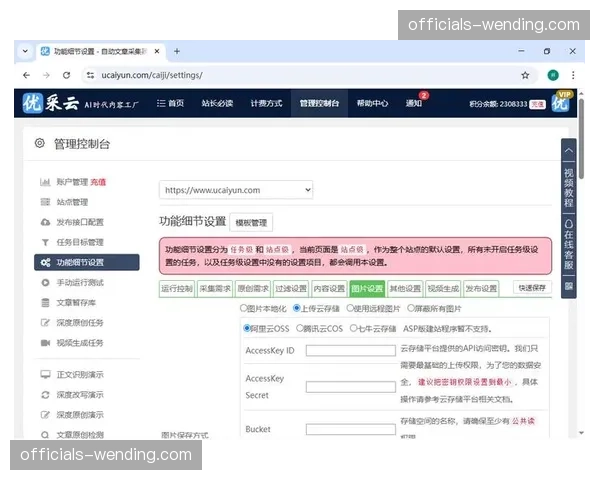Open 视频教程 on the floating sidebar

pos(569,188)
